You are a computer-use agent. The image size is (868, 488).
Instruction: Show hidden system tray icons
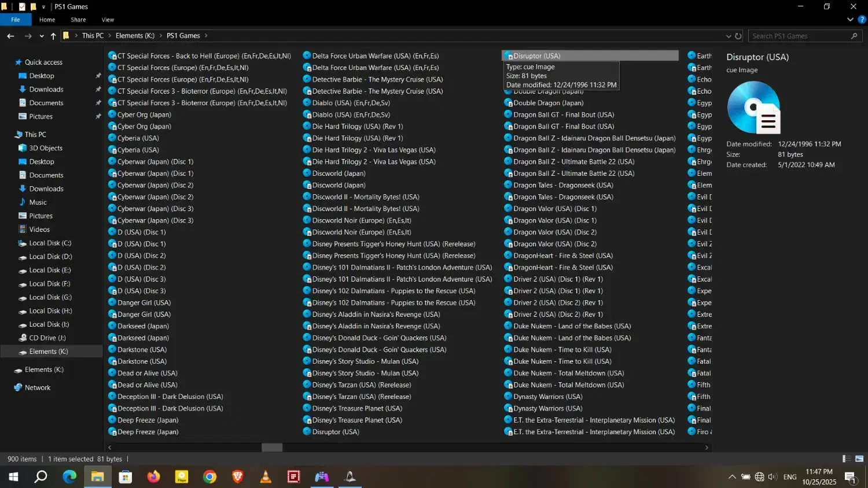pos(732,477)
